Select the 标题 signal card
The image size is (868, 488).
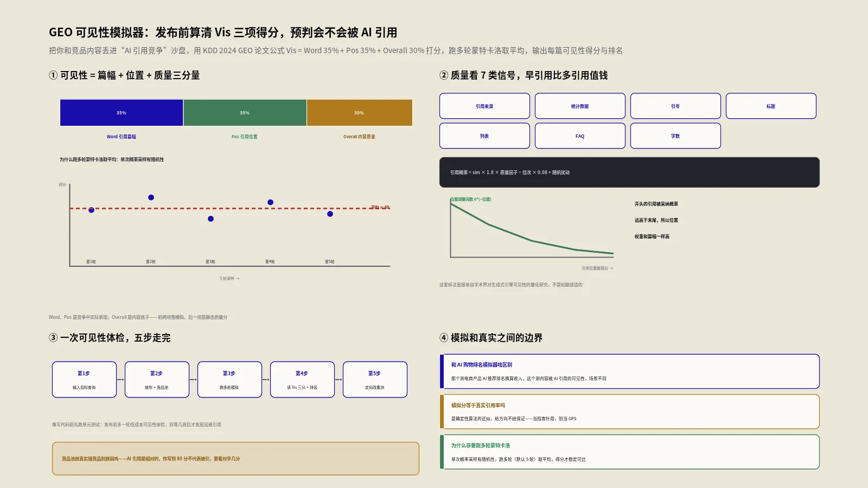[771, 106]
